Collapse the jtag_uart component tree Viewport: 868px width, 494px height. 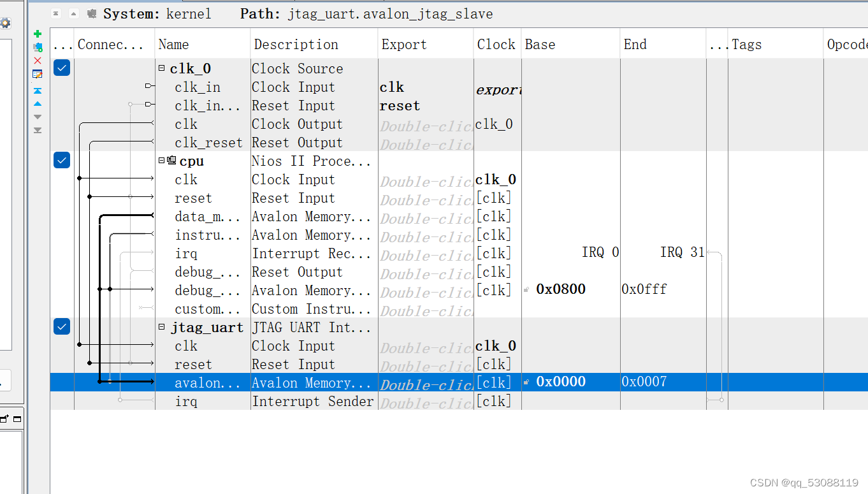(161, 327)
